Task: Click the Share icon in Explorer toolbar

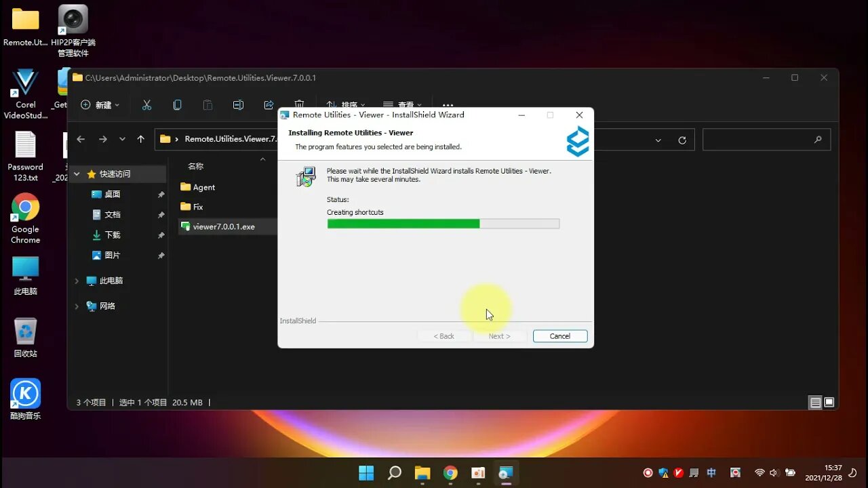Action: (x=269, y=105)
